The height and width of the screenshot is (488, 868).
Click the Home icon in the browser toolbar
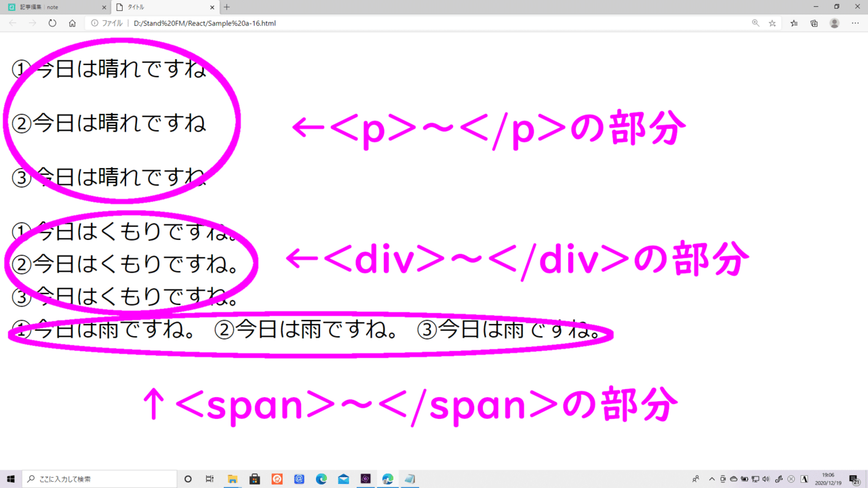[x=72, y=22]
